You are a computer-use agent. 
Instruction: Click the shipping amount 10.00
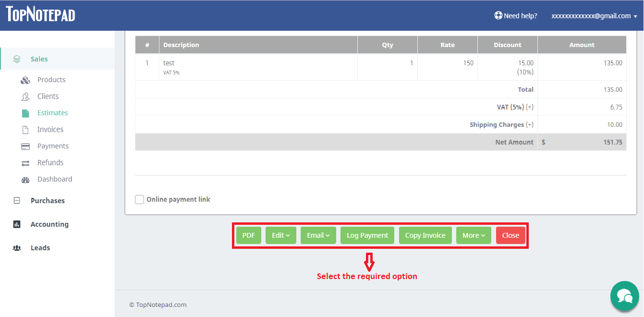(x=615, y=124)
